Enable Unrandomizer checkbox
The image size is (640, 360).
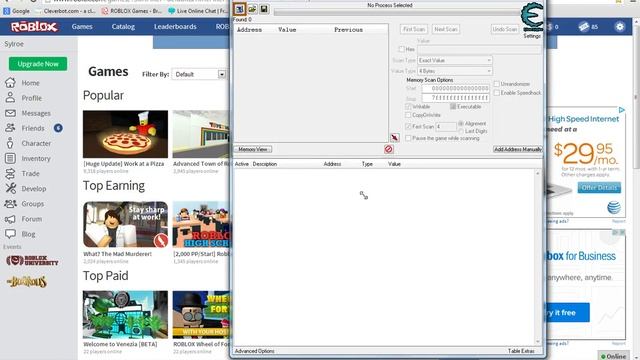coord(497,84)
